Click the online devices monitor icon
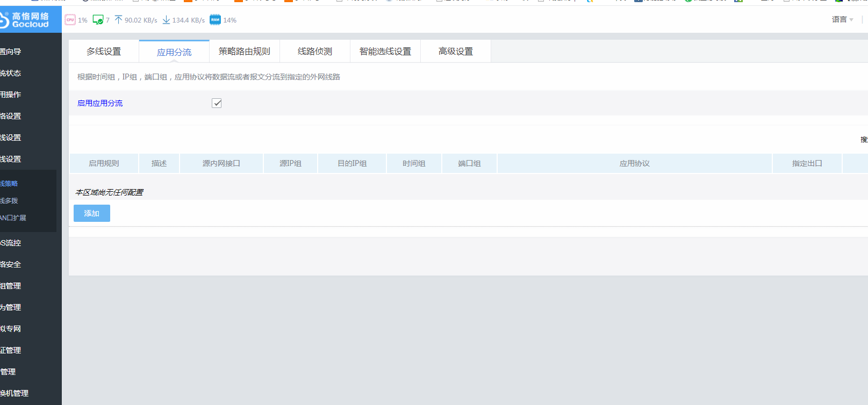Viewport: 868px width, 405px height. 98,20
